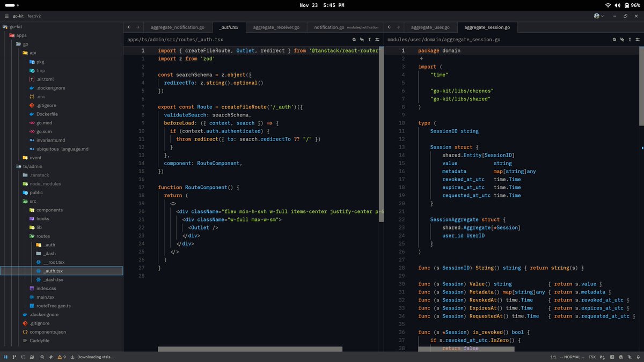The image size is (644, 362).
Task: Open the rightmost status bar icon
Action: (638, 357)
